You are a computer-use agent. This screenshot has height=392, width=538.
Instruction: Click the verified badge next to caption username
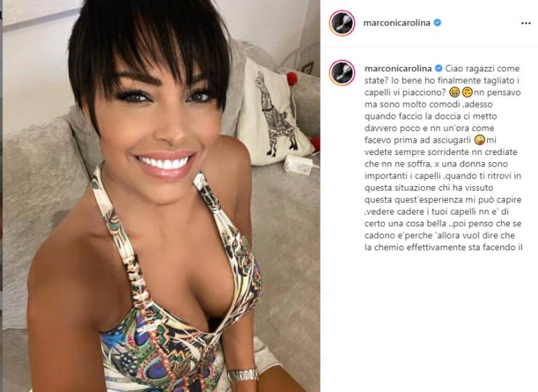click(438, 68)
